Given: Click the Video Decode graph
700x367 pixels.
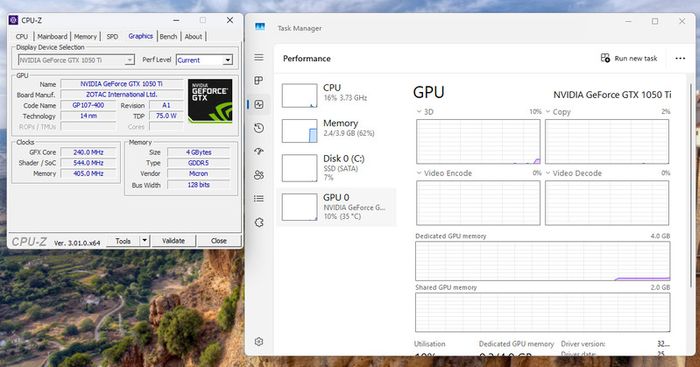Looking at the screenshot, I should coord(607,203).
